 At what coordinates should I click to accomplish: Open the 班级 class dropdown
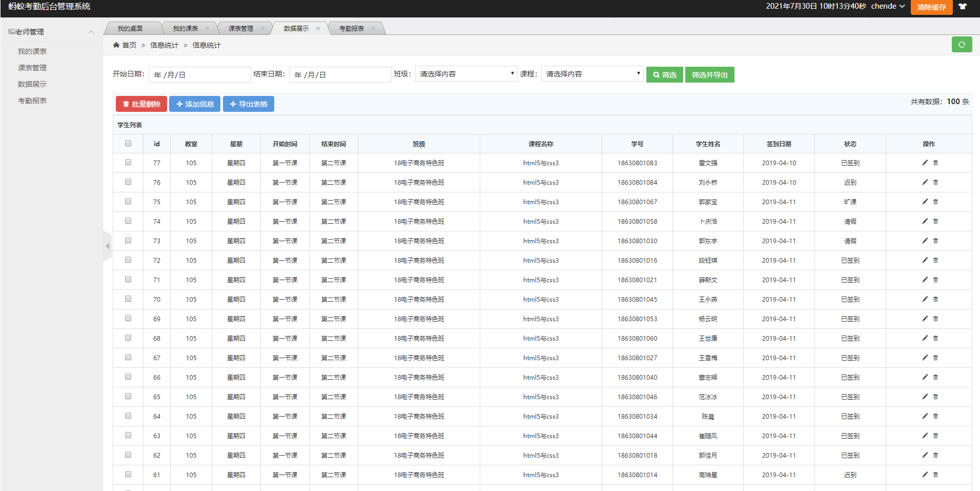tap(465, 74)
